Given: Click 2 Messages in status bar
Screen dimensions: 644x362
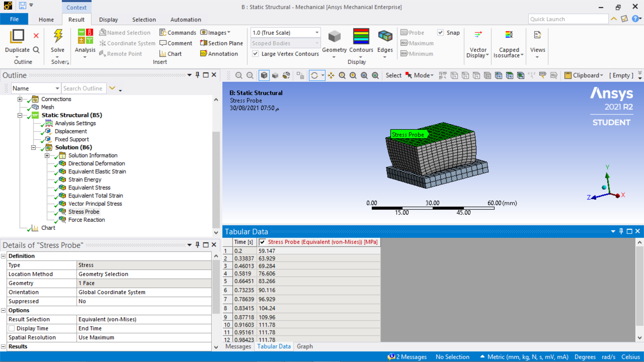Looking at the screenshot, I should click(x=408, y=357).
